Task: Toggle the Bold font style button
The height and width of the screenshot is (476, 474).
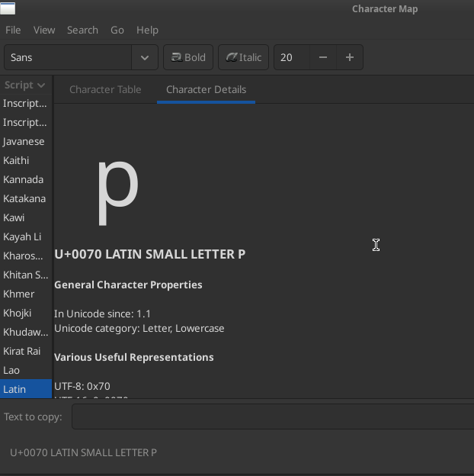Action: pos(188,57)
